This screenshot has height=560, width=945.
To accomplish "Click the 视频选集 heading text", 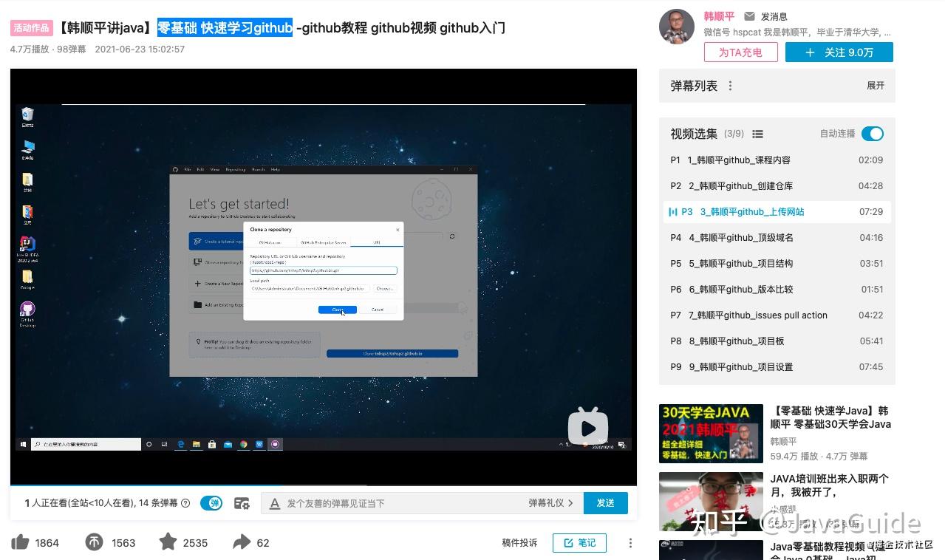I will pos(694,134).
